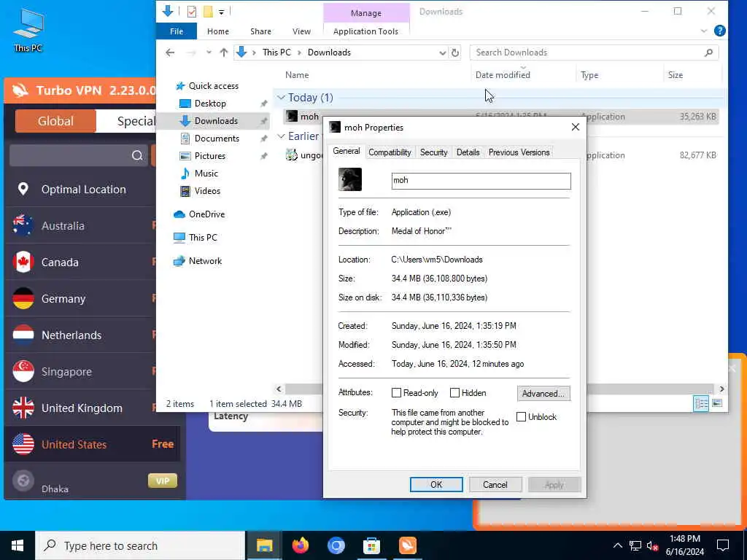Open Microsoft Store taskbar icon
Screen dimensions: 747x560
coord(371,545)
